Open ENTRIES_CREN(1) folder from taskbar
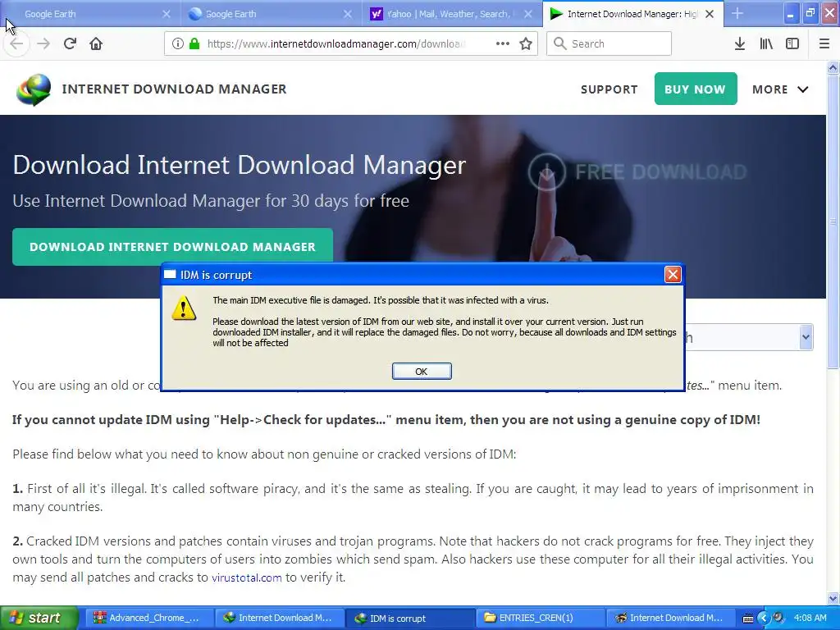Viewport: 840px width, 630px height. (x=540, y=619)
